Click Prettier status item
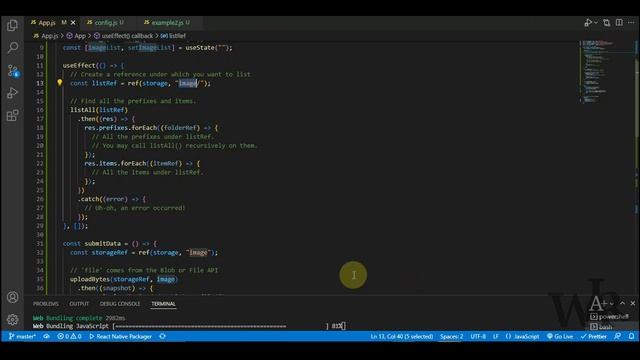The image size is (640, 360). pos(594,336)
